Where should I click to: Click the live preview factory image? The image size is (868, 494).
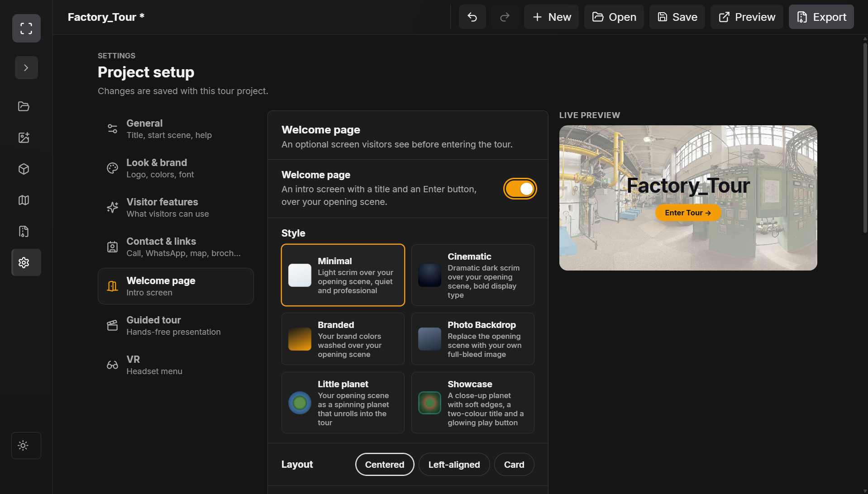click(688, 198)
